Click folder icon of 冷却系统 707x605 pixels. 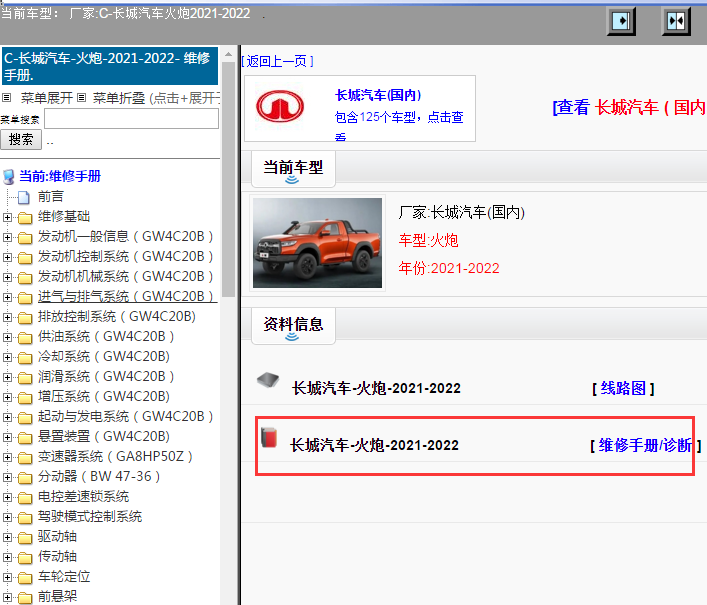25,358
